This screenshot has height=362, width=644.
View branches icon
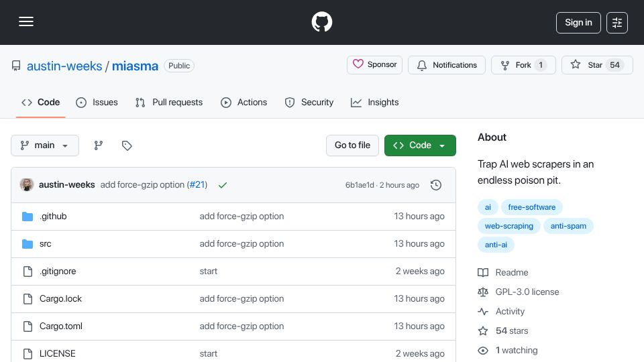coord(98,145)
